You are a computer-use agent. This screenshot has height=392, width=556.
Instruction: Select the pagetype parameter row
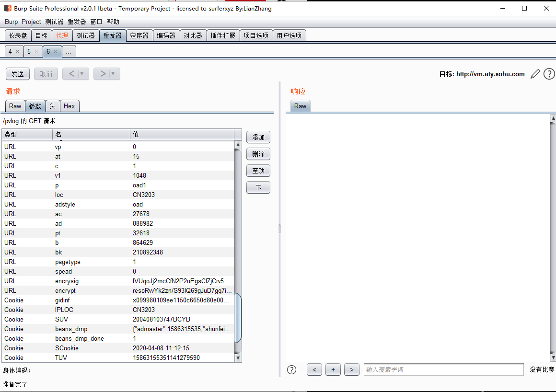tap(118, 262)
